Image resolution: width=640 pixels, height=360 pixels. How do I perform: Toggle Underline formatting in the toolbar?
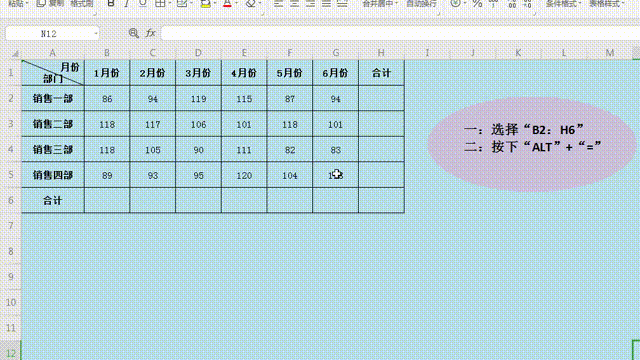142,3
